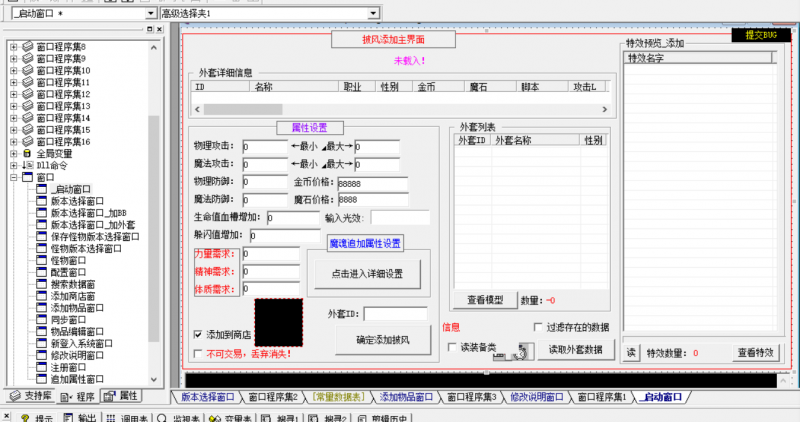Image resolution: width=800 pixels, height=422 pixels.
Task: Click the 窗口程序集8 stack icon
Action: (x=28, y=46)
